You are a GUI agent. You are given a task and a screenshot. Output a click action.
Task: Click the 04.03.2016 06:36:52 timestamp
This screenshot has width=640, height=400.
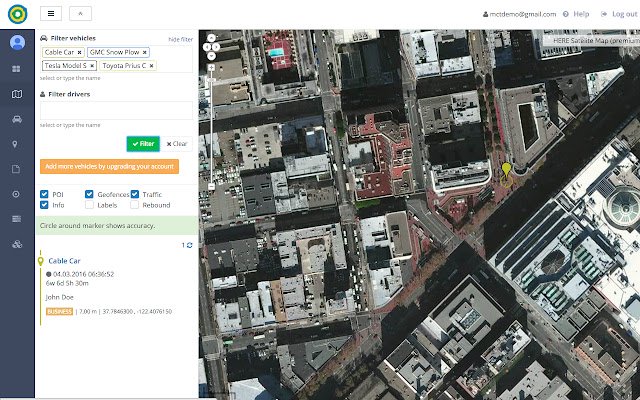pos(84,274)
